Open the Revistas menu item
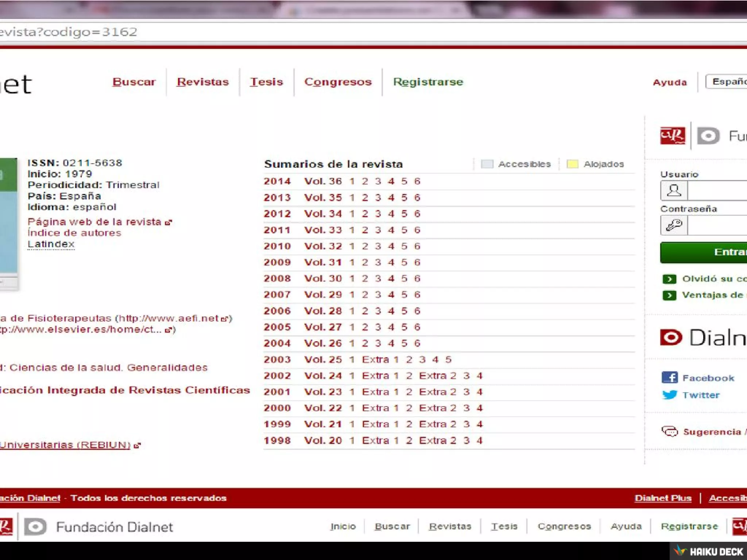This screenshot has height=560, width=747. [203, 82]
